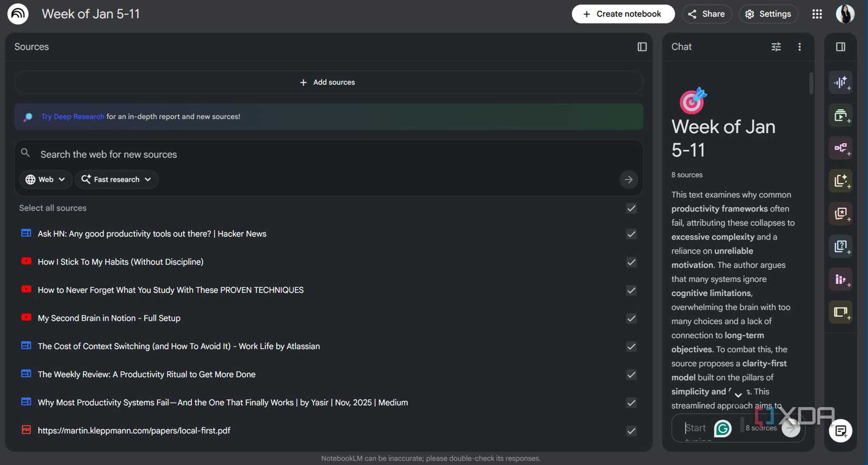Open the Google apps grid
The width and height of the screenshot is (868, 465).
[817, 14]
